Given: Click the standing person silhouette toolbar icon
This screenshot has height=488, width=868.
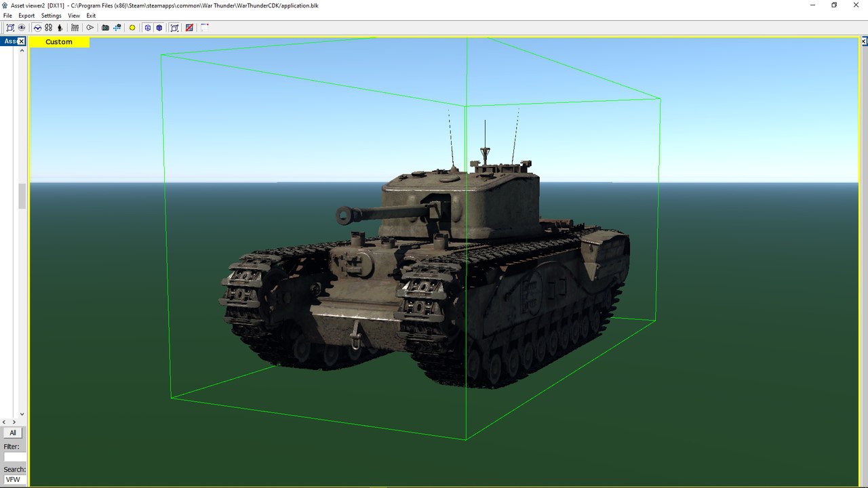Looking at the screenshot, I should coord(60,28).
